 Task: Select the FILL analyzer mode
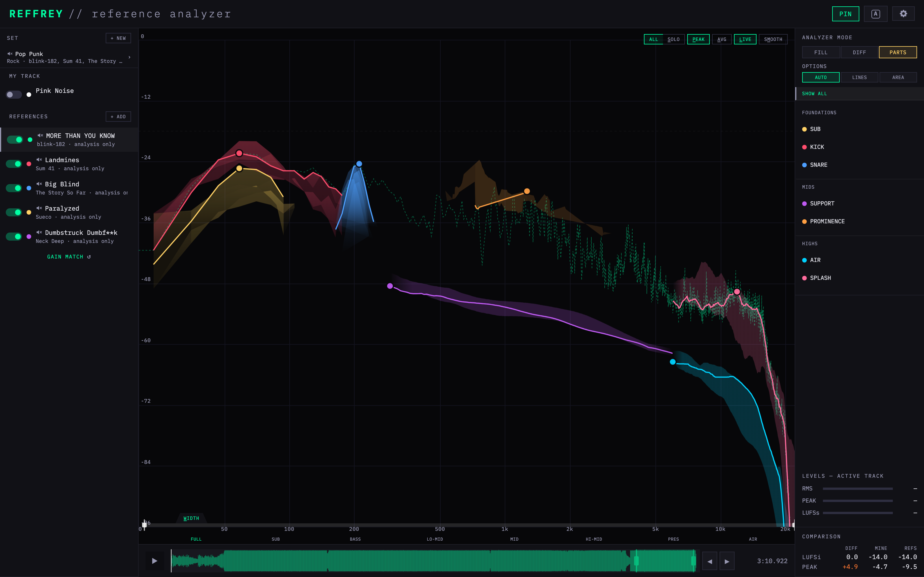[x=821, y=52]
